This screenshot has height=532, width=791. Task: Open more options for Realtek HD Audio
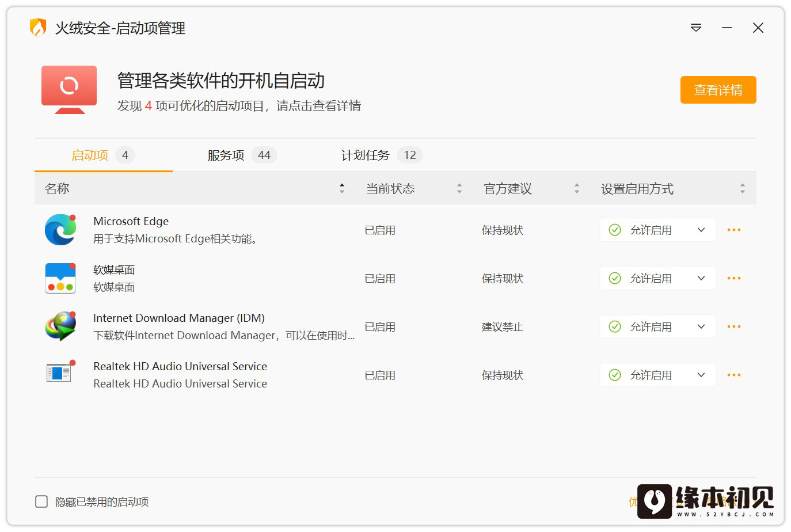[734, 375]
